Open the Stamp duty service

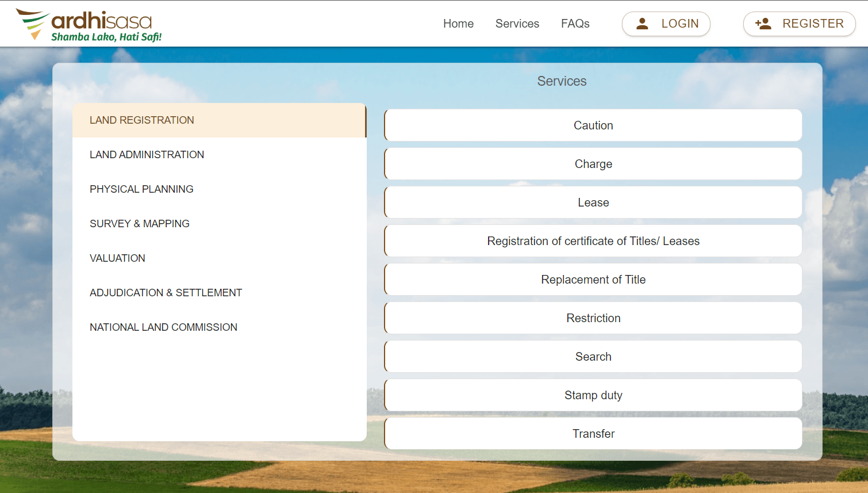click(x=593, y=395)
